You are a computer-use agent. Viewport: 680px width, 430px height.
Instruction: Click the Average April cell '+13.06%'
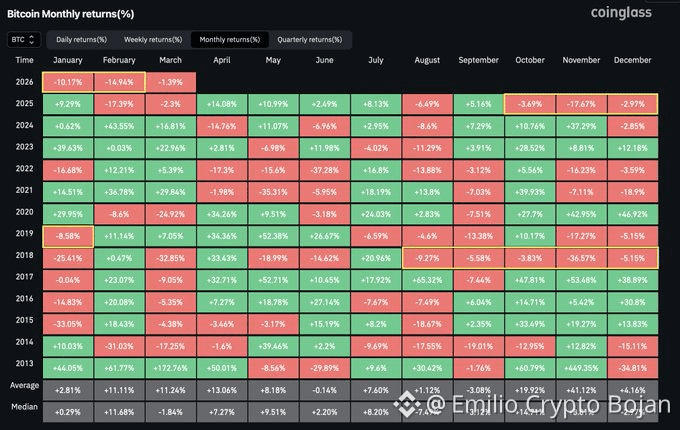pos(222,390)
